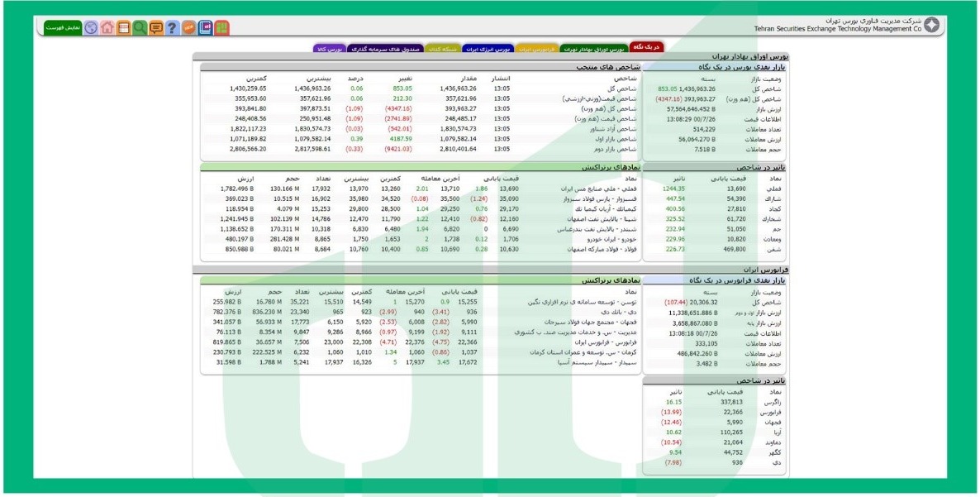Viewport: 980px width, 497px height.
Task: Open symbol فسبزوار - پارس فولاد سبزوار
Action: pos(600,198)
